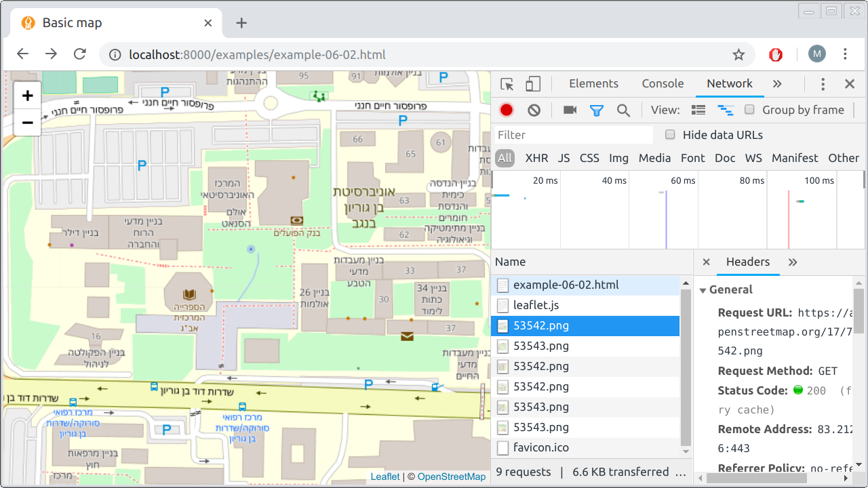Click the network Filter input field

coord(573,135)
